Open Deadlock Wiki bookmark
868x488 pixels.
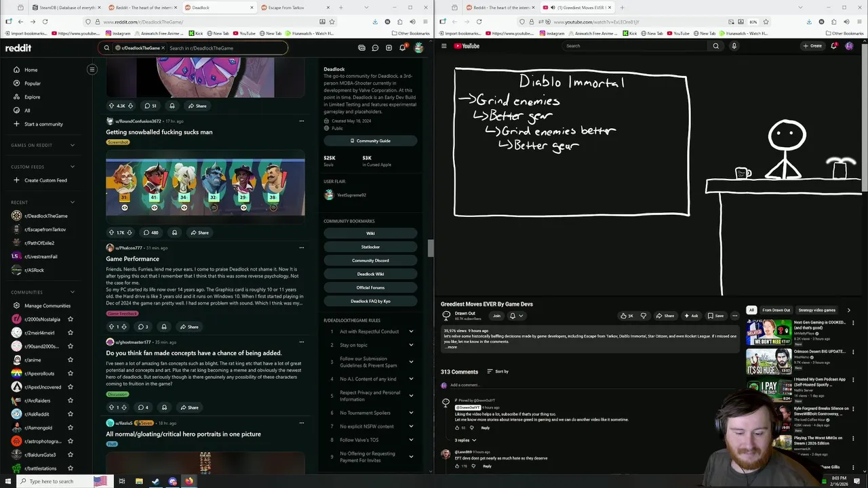370,274
